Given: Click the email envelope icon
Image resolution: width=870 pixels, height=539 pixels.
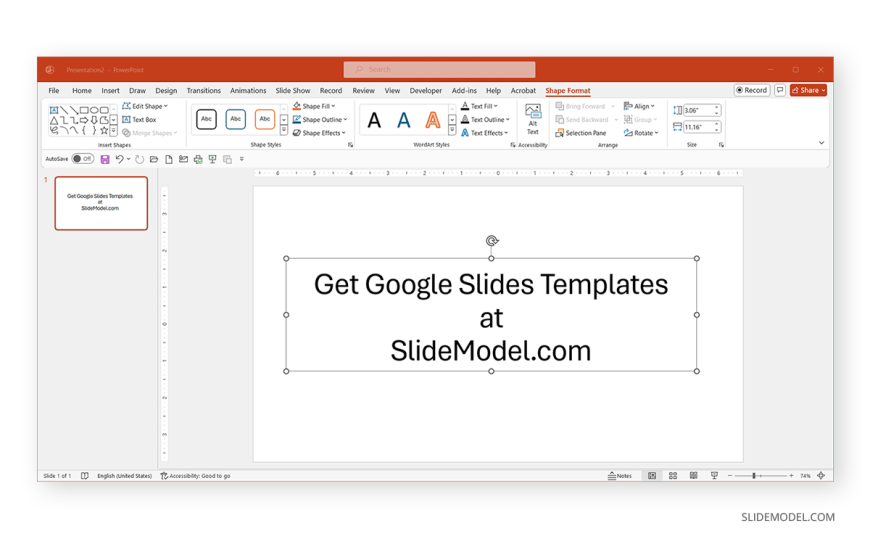Looking at the screenshot, I should [183, 159].
